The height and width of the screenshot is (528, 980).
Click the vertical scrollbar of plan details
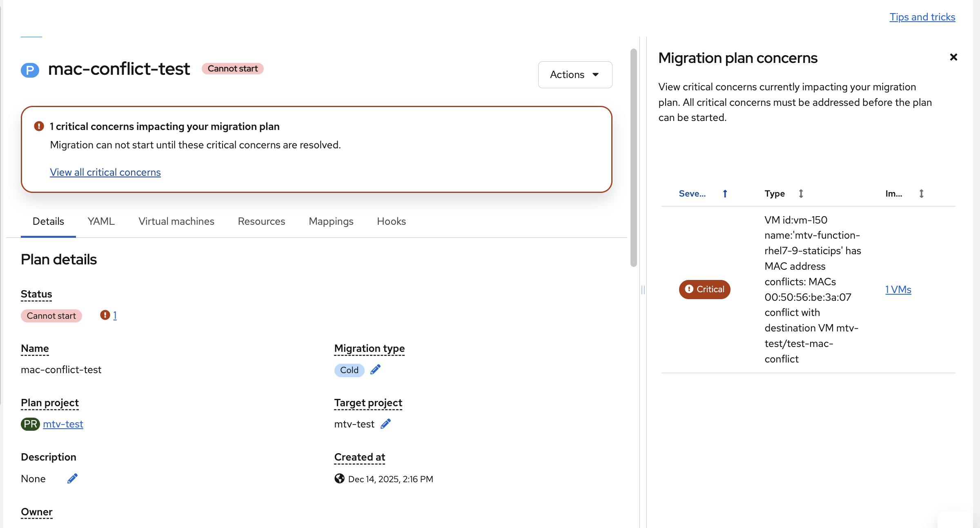(633, 157)
